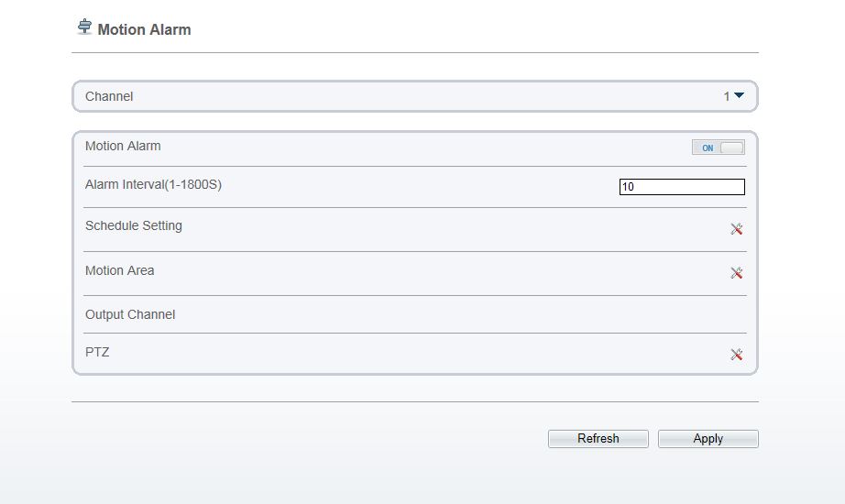Select the Motion Area row label
Screen dimensions: 845x504
[120, 270]
